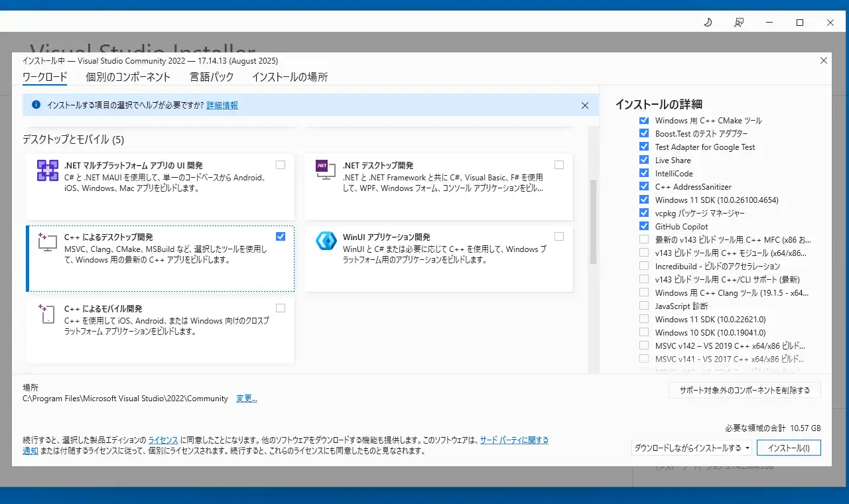Click the デスクトップとモバイル (5) heading
This screenshot has height=504, width=849.
pyautogui.click(x=74, y=139)
